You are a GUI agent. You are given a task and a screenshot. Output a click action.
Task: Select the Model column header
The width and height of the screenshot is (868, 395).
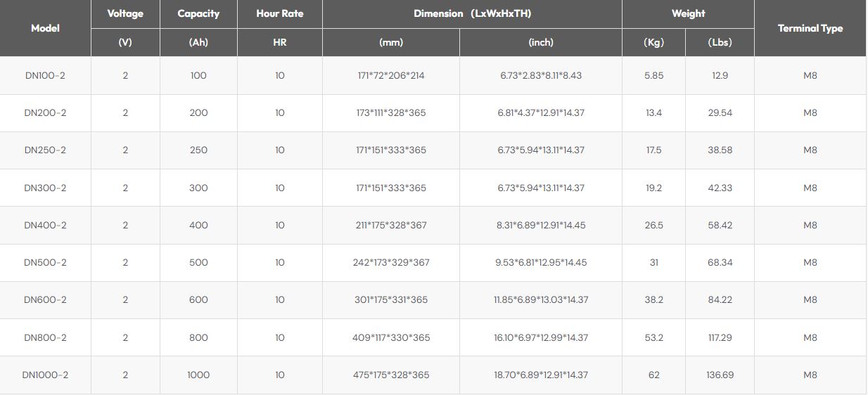[45, 28]
